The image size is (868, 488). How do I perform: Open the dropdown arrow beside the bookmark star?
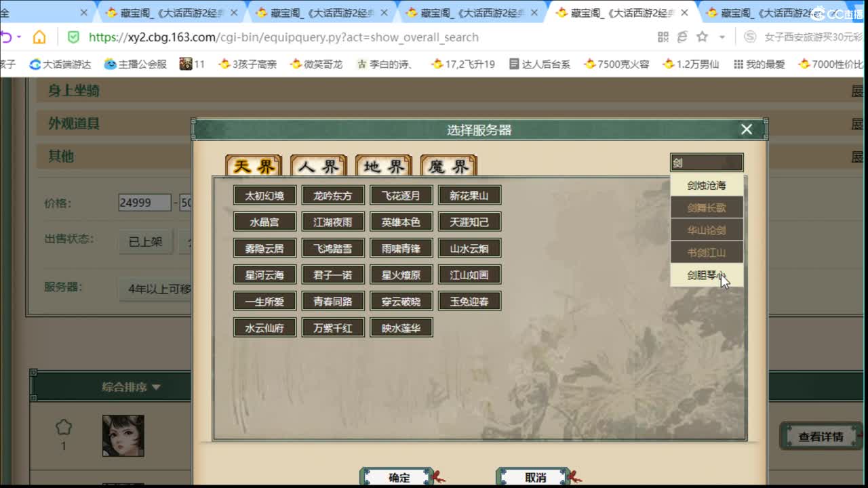(722, 37)
